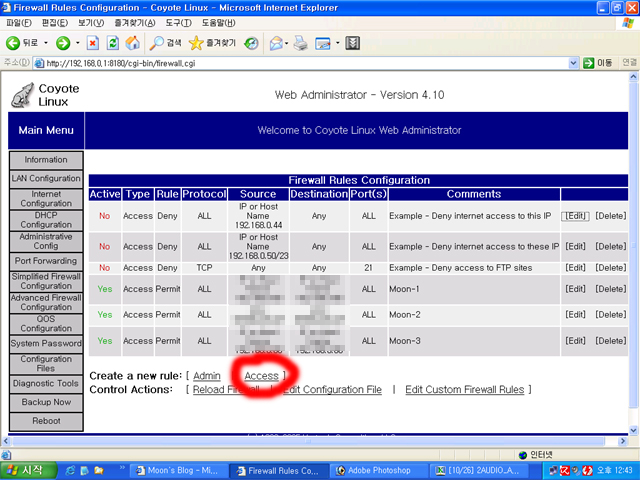Open the System Password page
Image resolution: width=640 pixels, height=480 pixels.
[46, 344]
